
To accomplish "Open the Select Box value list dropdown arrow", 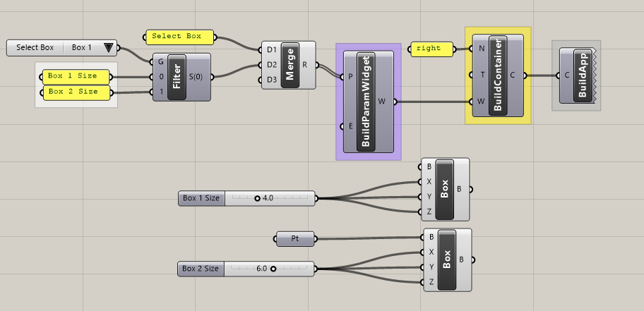I will (108, 48).
